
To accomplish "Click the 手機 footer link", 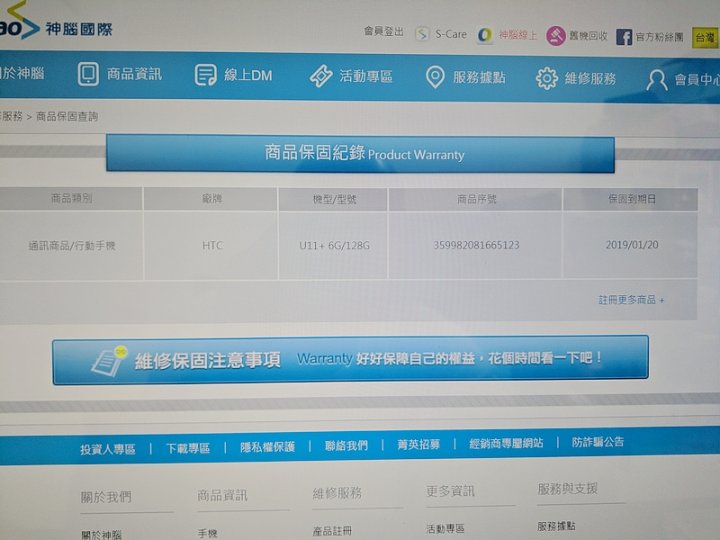I will [x=207, y=534].
